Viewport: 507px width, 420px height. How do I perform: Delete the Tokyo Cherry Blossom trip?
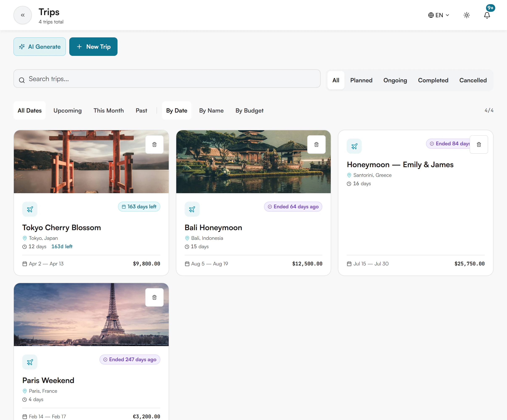tap(154, 144)
